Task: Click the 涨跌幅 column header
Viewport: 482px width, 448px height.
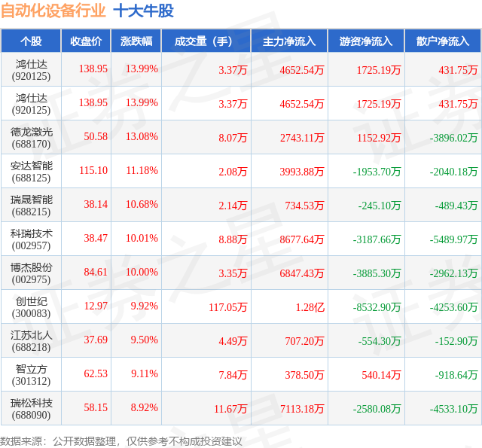Action: pos(136,41)
